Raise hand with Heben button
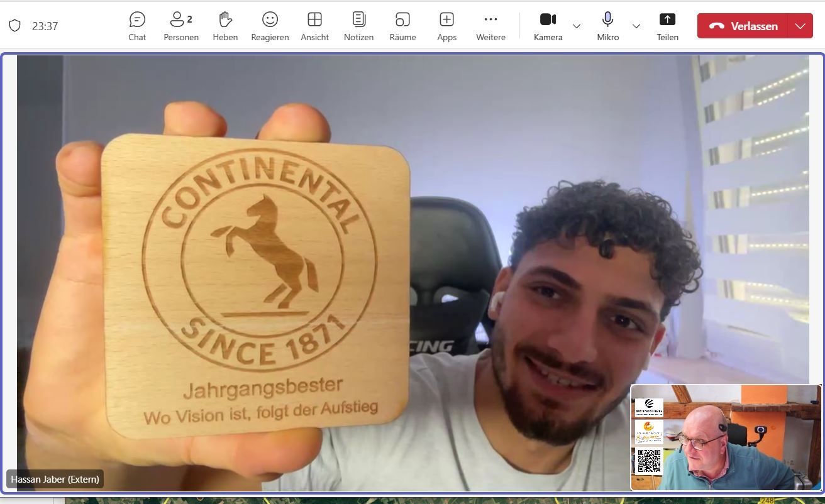This screenshot has height=504, width=825. (x=225, y=26)
